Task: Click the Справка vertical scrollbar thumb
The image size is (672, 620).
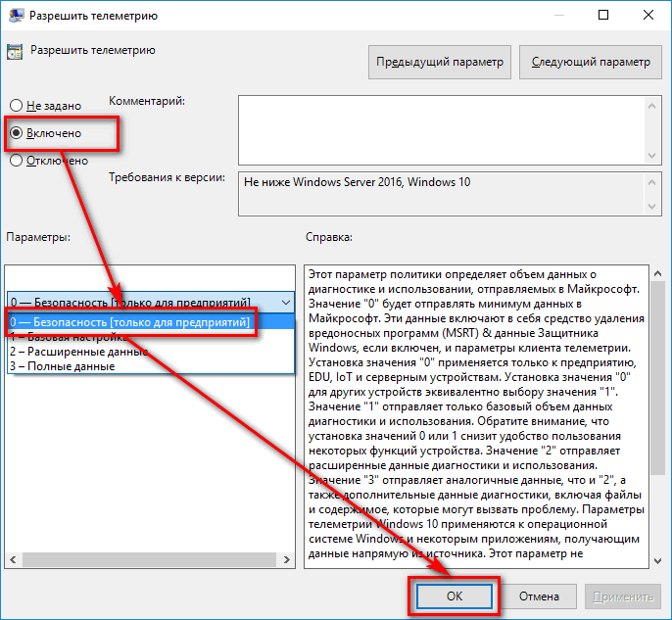Action: (x=658, y=378)
